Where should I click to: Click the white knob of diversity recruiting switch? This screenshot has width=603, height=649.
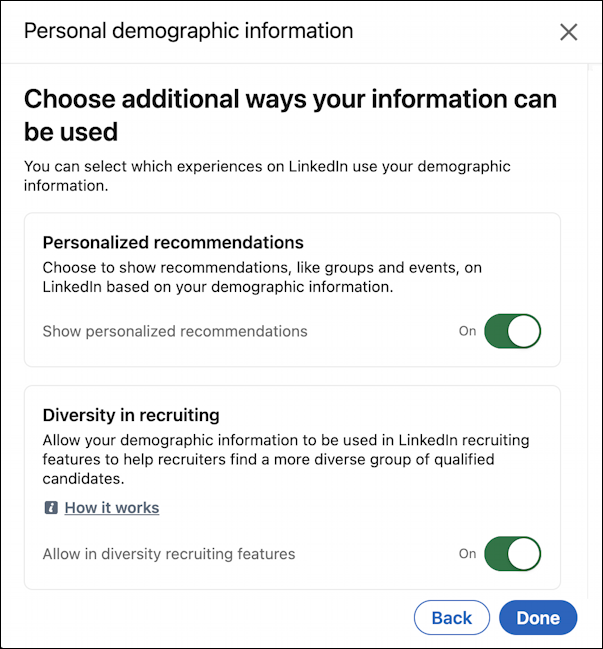pos(524,554)
